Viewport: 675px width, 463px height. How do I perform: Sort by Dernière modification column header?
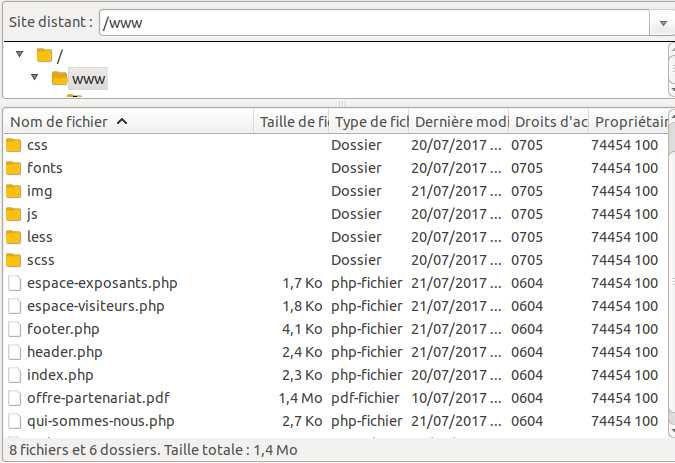[x=460, y=122]
